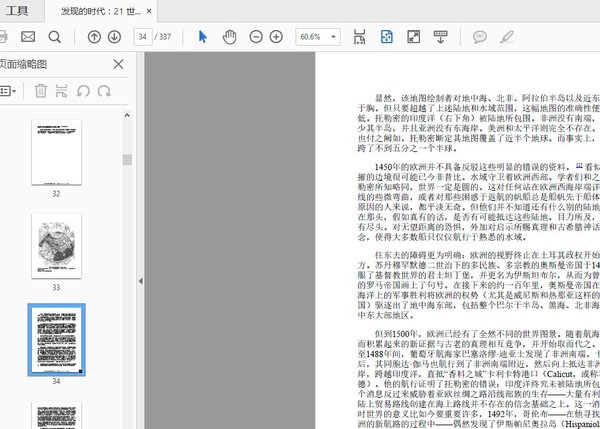Image resolution: width=600 pixels, height=429 pixels.
Task: Click the email envelope icon
Action: pyautogui.click(x=28, y=37)
